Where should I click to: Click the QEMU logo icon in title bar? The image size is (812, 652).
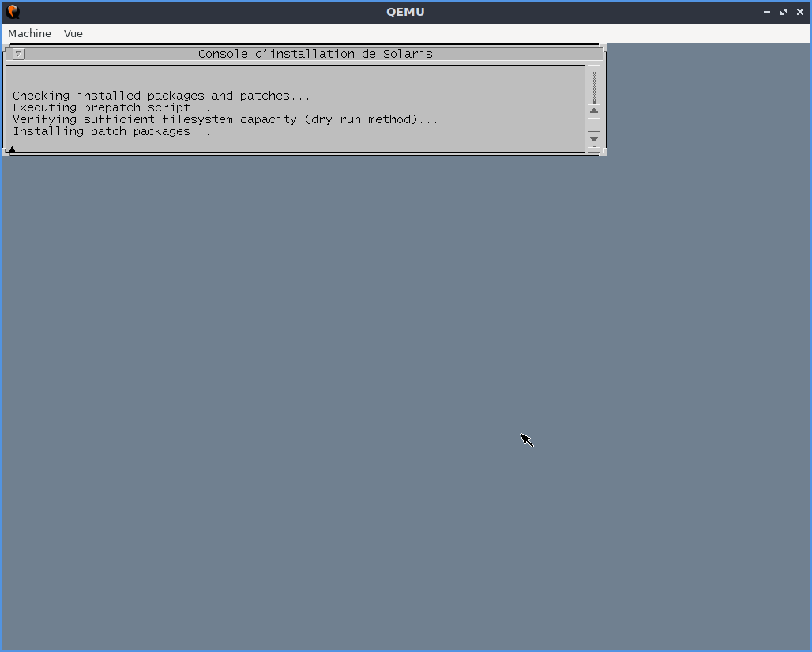tap(13, 11)
